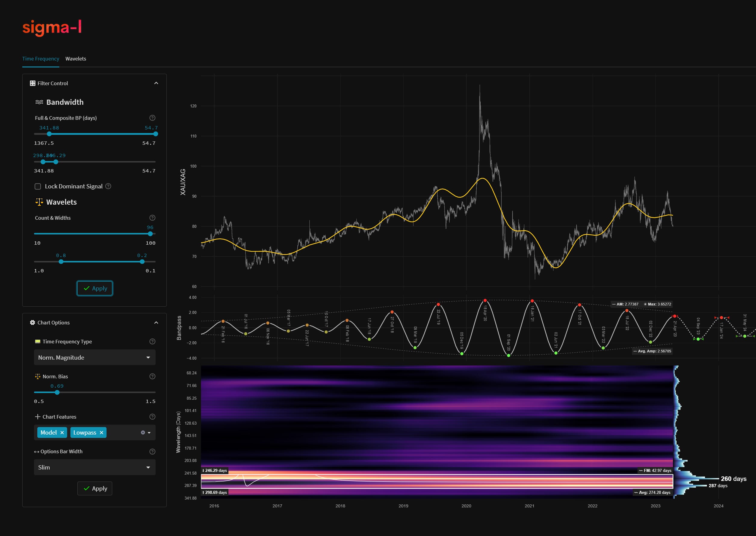This screenshot has height=536, width=756.
Task: Open the Slim options bar width dropdown
Action: click(x=95, y=467)
